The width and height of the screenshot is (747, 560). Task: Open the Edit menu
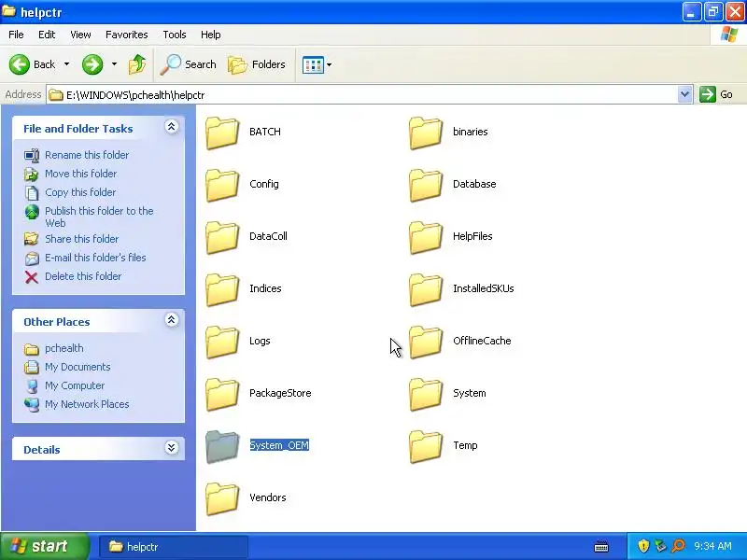[x=47, y=35]
